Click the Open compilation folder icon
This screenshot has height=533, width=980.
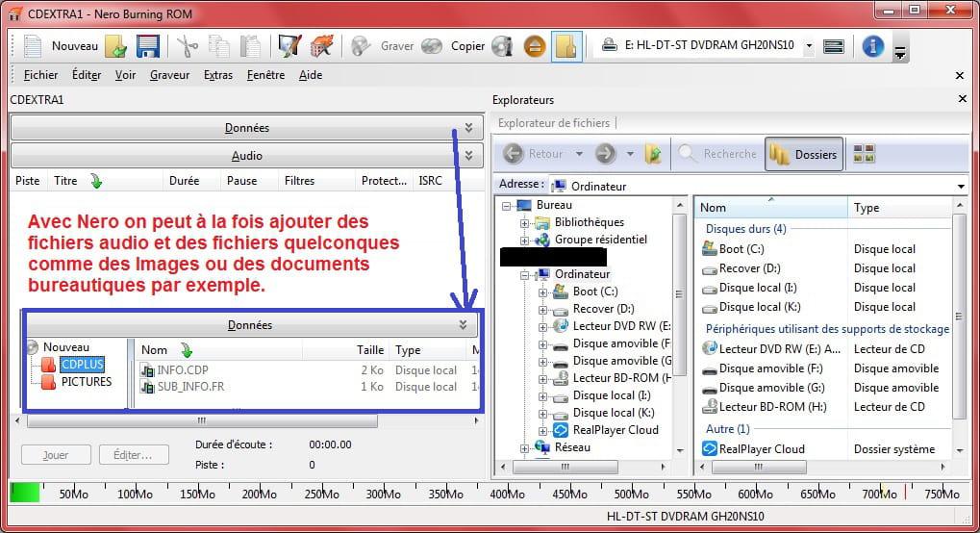tap(116, 46)
